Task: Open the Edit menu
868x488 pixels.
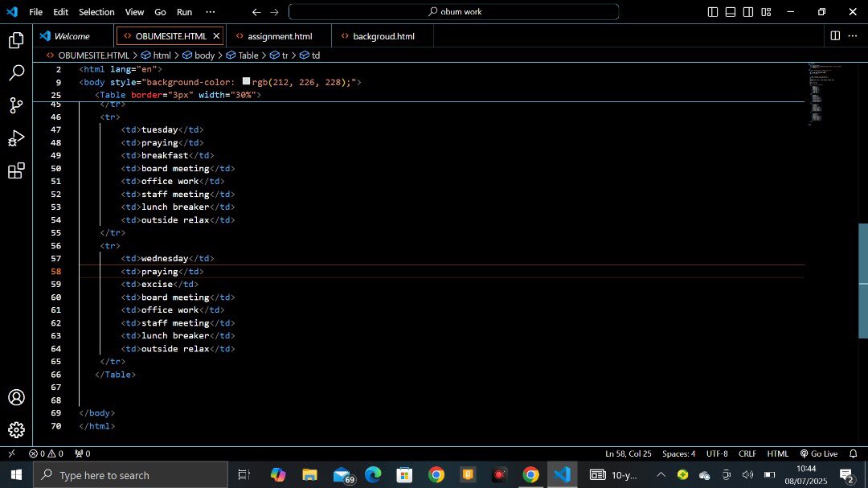Action: click(60, 11)
